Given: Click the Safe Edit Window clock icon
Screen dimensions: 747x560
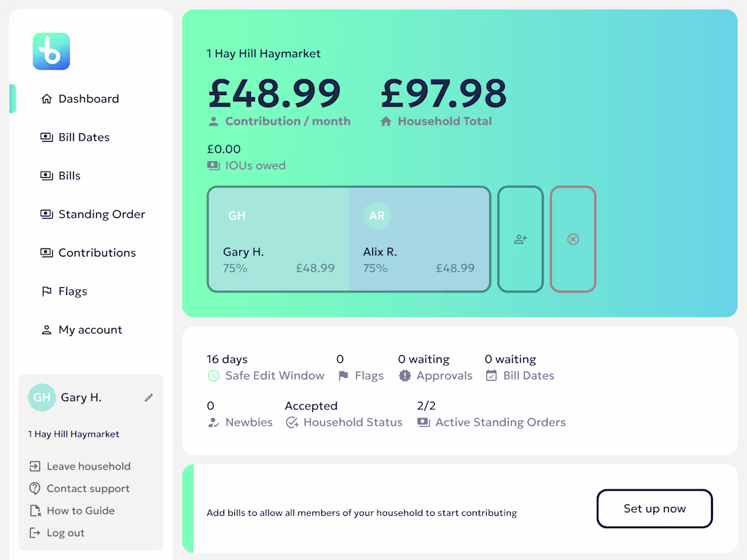Looking at the screenshot, I should point(213,376).
